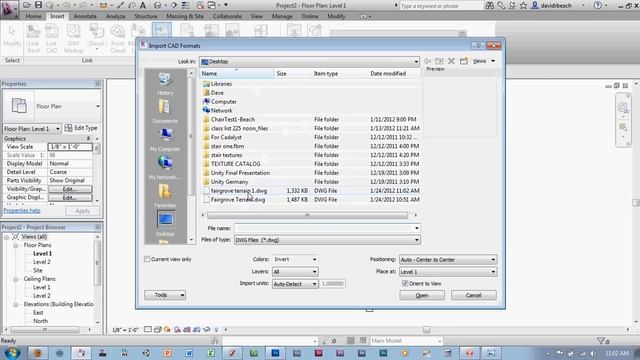Viewport: 640px width, 360px height.
Task: Click the star favorites icon in title bar
Action: pyautogui.click(x=523, y=6)
